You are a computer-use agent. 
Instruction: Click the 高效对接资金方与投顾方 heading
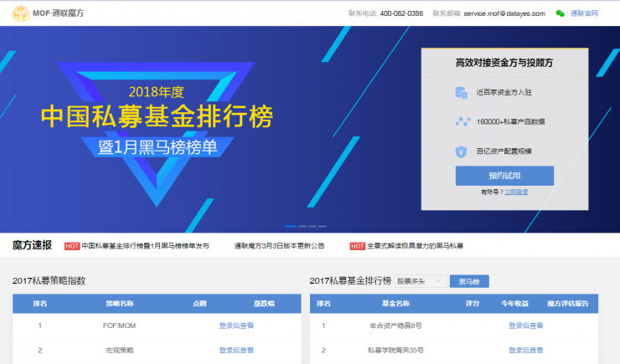[504, 63]
